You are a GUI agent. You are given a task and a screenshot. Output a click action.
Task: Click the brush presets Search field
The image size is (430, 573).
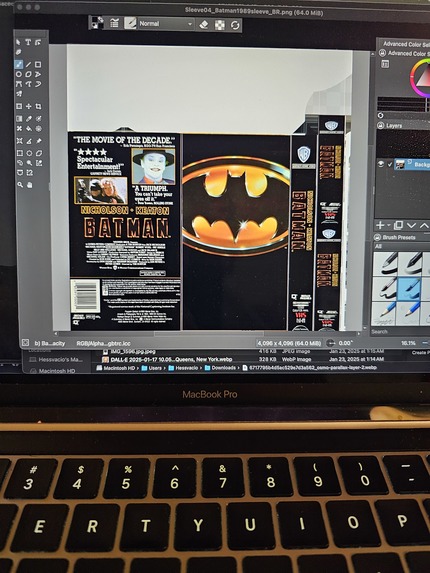(400, 332)
